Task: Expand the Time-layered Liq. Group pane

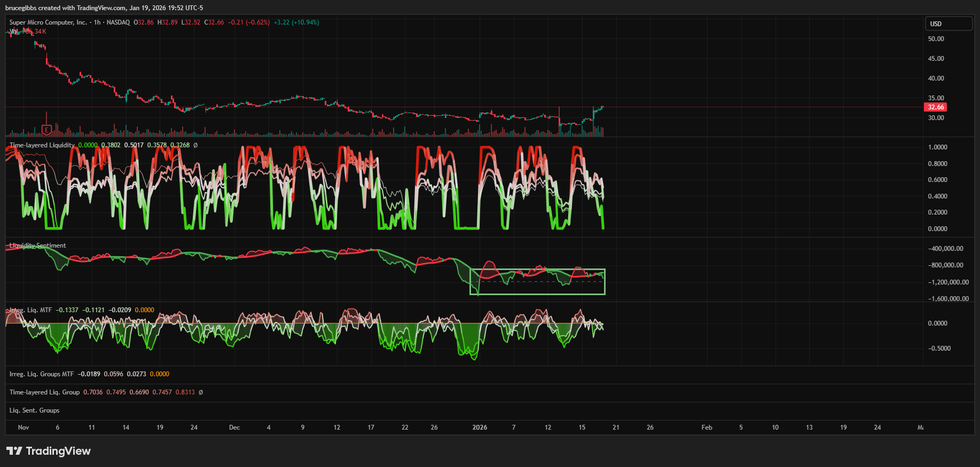Action: (x=44, y=392)
